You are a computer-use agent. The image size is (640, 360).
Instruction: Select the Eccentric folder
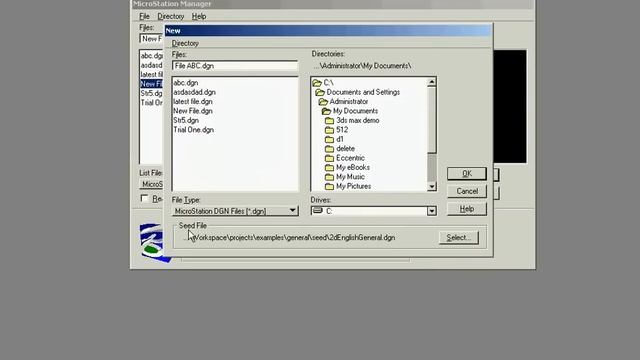pos(345,158)
